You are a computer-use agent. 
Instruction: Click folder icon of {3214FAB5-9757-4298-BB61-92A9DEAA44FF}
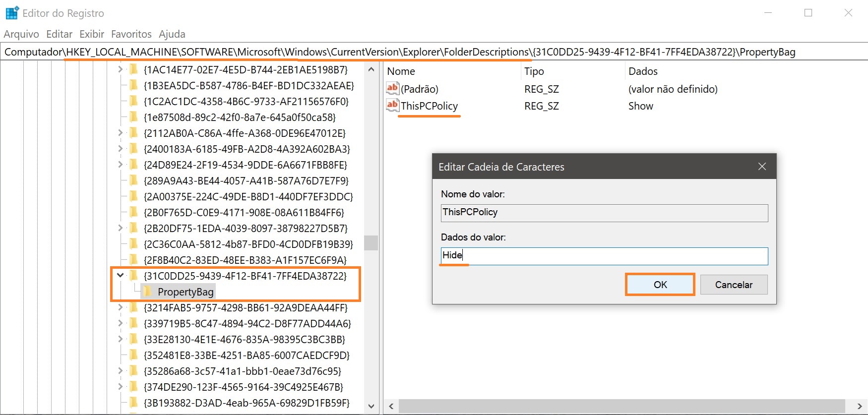pyautogui.click(x=134, y=307)
